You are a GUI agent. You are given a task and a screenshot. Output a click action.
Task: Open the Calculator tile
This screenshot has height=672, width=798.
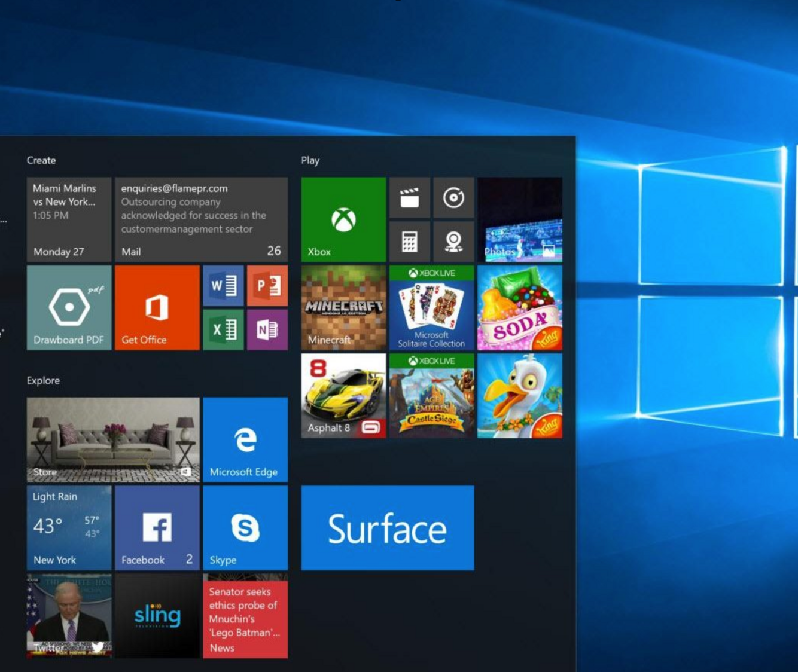(x=410, y=242)
